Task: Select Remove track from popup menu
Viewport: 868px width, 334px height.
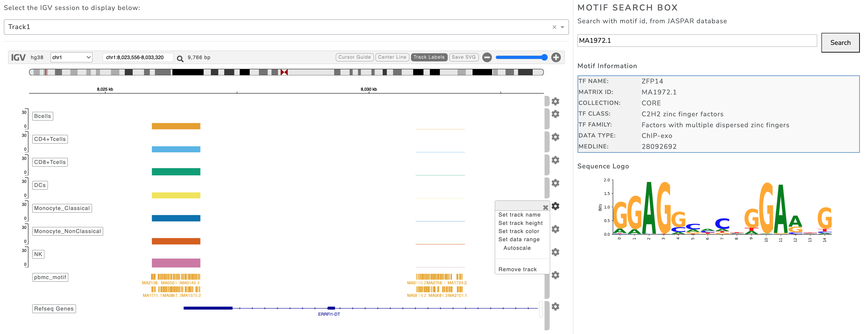Action: [x=517, y=269]
